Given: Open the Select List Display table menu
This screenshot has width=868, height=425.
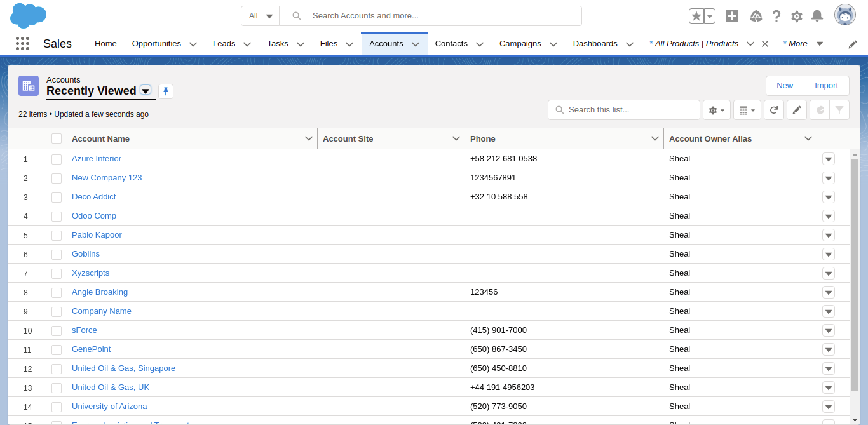Looking at the screenshot, I should [x=747, y=110].
